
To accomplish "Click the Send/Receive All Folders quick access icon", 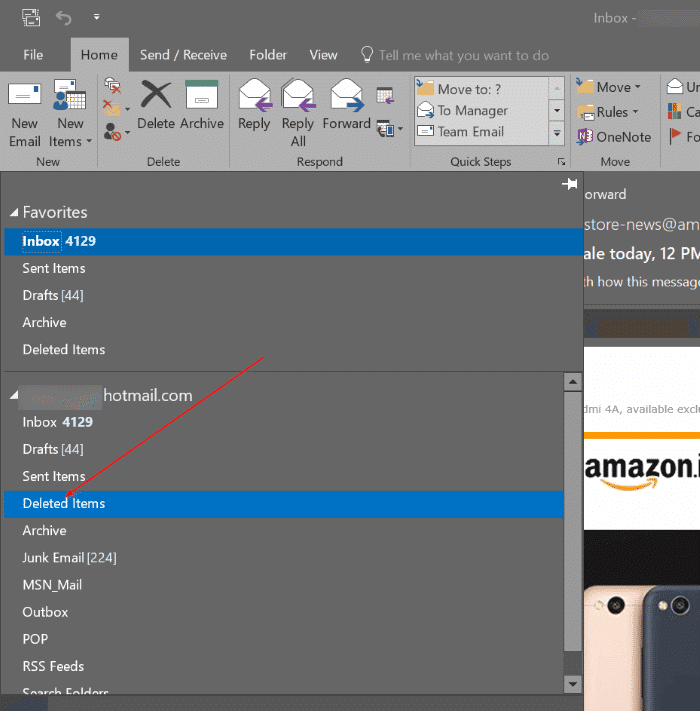I will pos(31,18).
